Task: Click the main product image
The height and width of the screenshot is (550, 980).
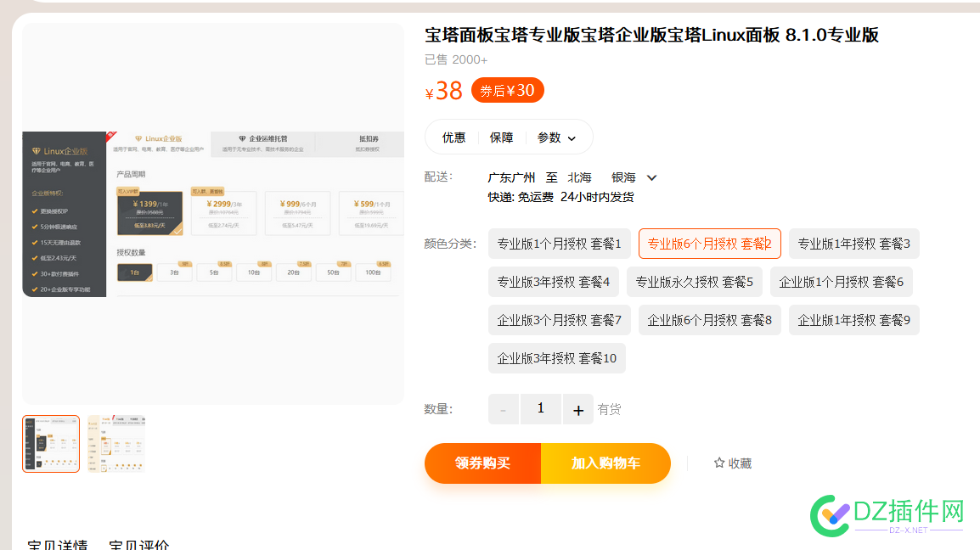Action: tap(213, 214)
